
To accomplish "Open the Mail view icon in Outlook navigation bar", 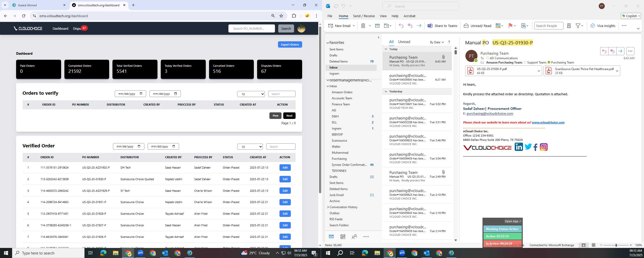I will point(331,236).
